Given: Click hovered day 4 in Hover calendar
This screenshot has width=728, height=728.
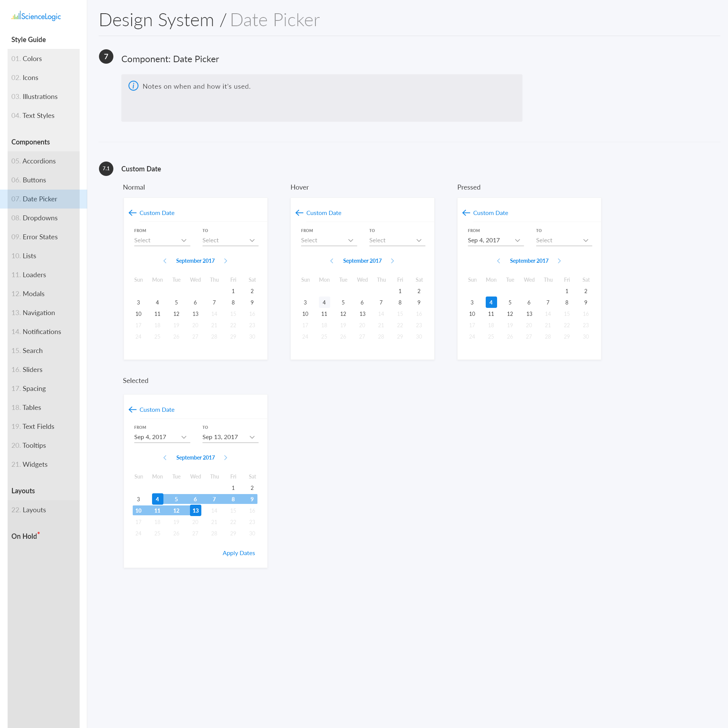Looking at the screenshot, I should click(x=324, y=303).
